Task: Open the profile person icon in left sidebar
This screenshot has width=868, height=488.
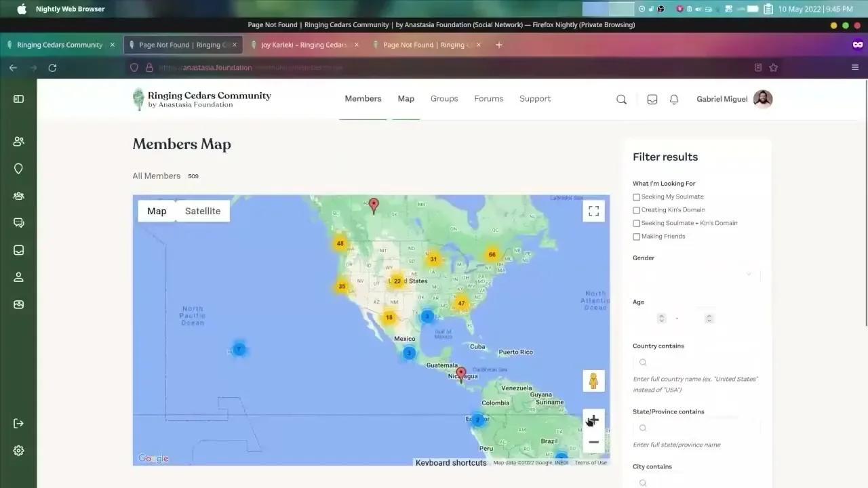Action: 18,277
